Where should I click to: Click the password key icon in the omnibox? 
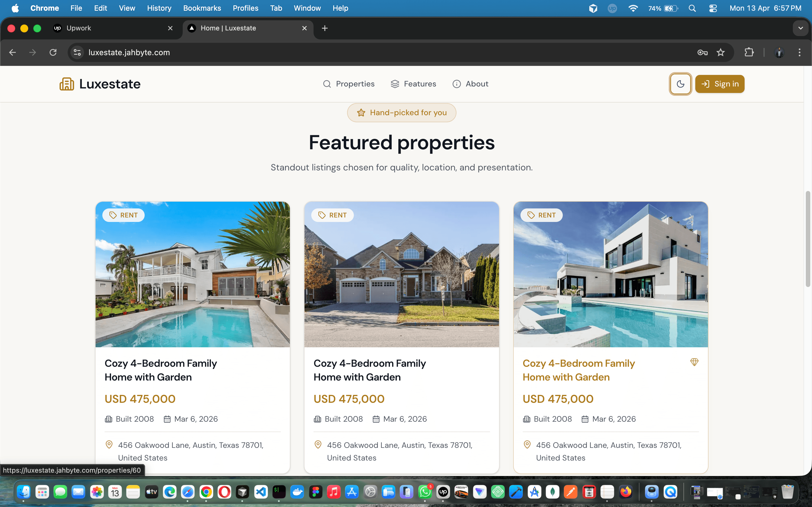(702, 52)
